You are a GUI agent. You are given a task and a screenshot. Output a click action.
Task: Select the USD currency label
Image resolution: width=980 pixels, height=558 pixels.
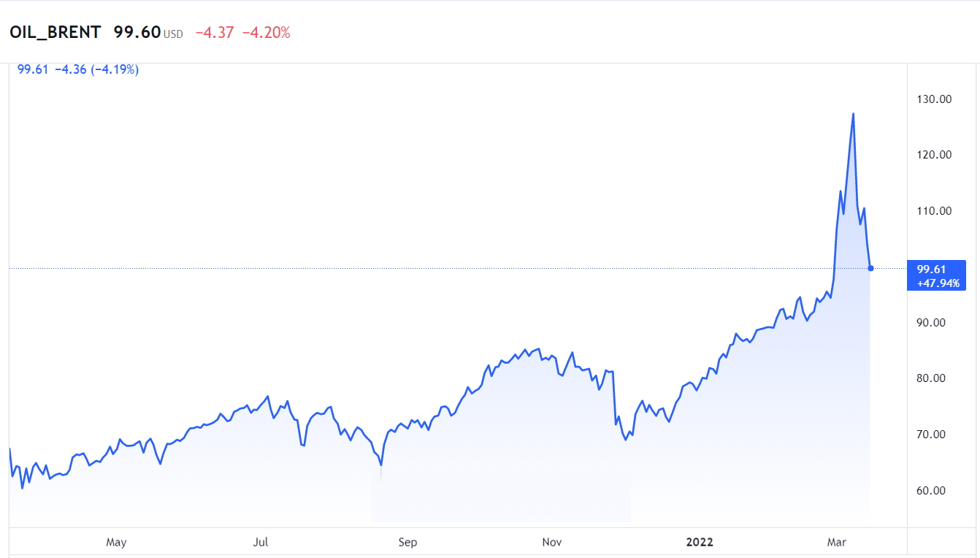pyautogui.click(x=173, y=34)
